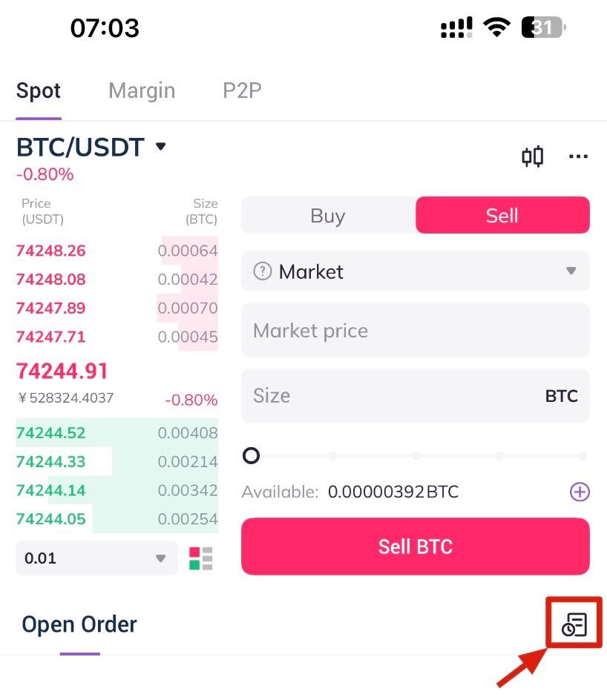Tap the question mark help icon beside Market
Image resolution: width=607 pixels, height=700 pixels.
tap(262, 271)
